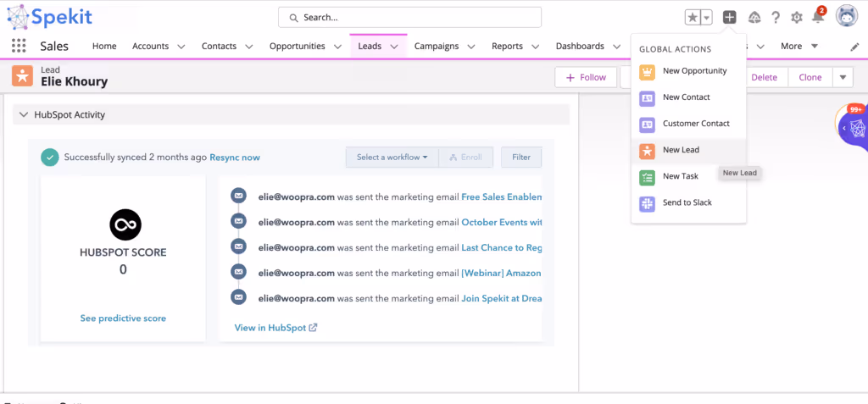
Task: Open the App Launcher grid icon
Action: (19, 46)
